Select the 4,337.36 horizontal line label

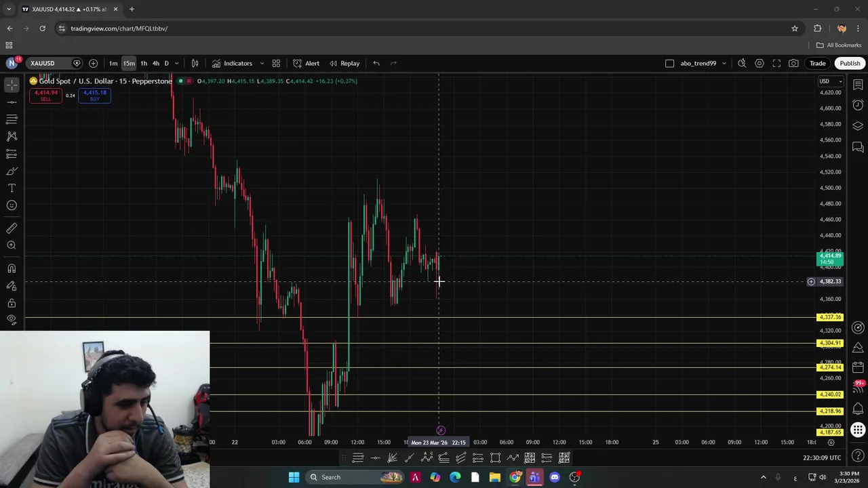(830, 317)
